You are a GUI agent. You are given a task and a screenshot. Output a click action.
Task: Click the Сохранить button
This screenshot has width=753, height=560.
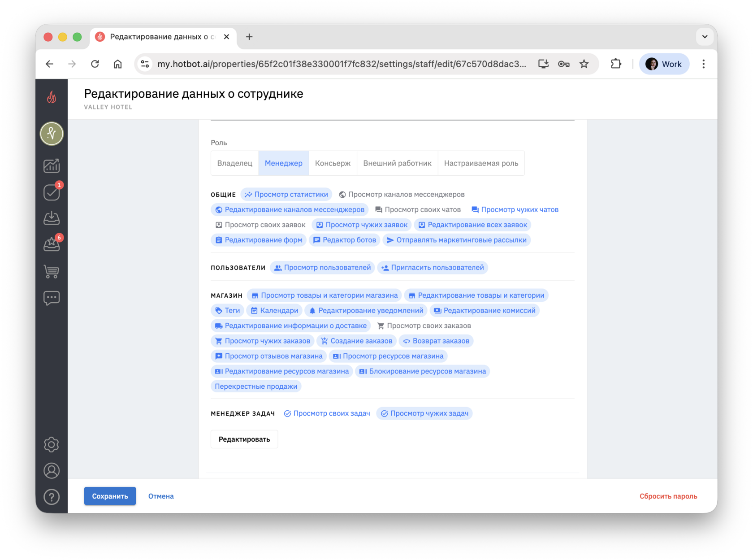[x=110, y=496]
